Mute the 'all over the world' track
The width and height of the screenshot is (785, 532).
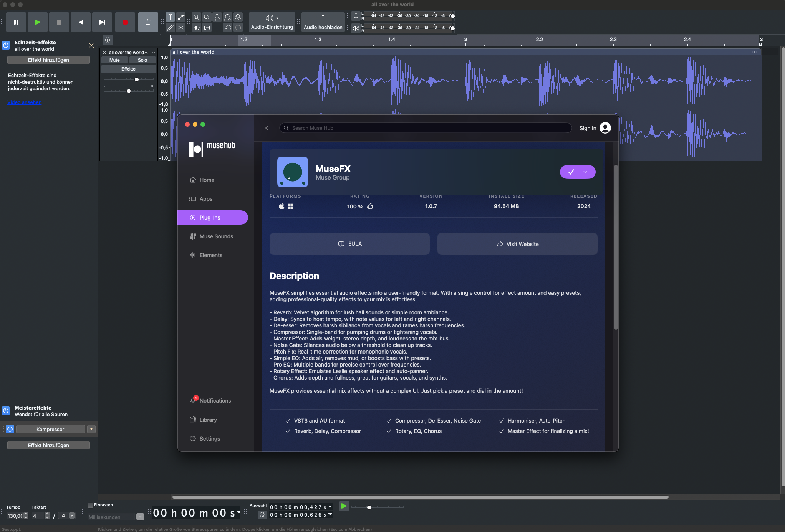pos(114,60)
